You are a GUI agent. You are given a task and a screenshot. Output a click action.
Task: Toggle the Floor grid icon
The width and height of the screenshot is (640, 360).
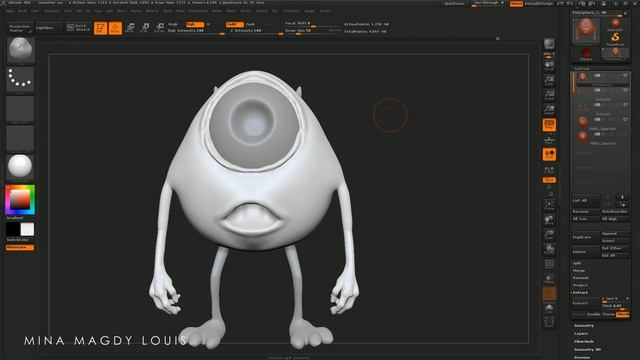(x=549, y=140)
